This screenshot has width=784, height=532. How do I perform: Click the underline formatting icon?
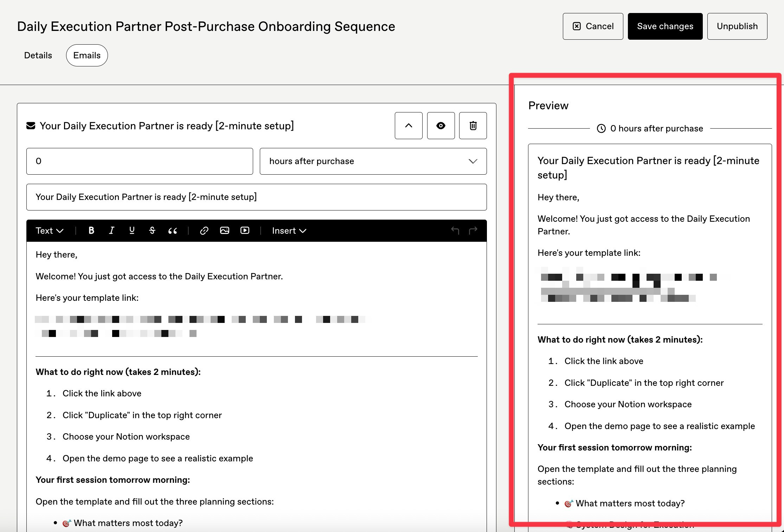(132, 231)
